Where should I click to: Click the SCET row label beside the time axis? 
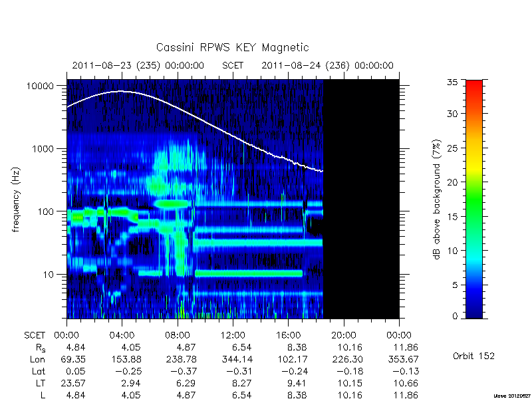35,336
